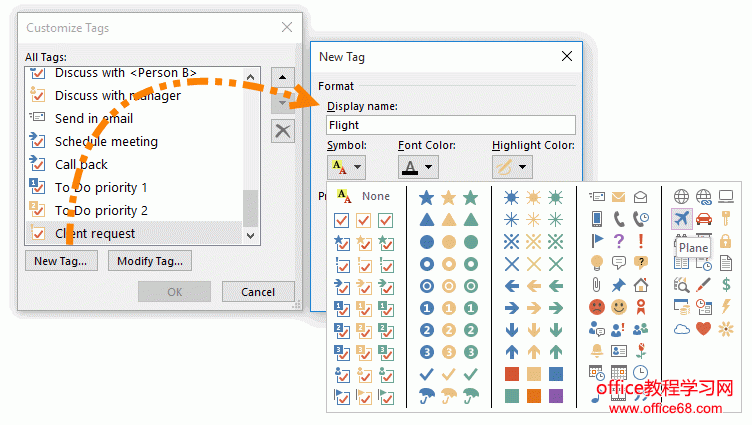Image resolution: width=752 pixels, height=425 pixels.
Task: Select the green dollar sign symbol
Action: tap(725, 285)
